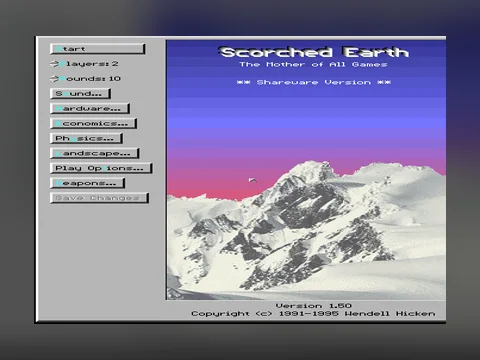Adjust the Rounds: 10 stepper
The width and height of the screenshot is (480, 360).
coord(85,78)
